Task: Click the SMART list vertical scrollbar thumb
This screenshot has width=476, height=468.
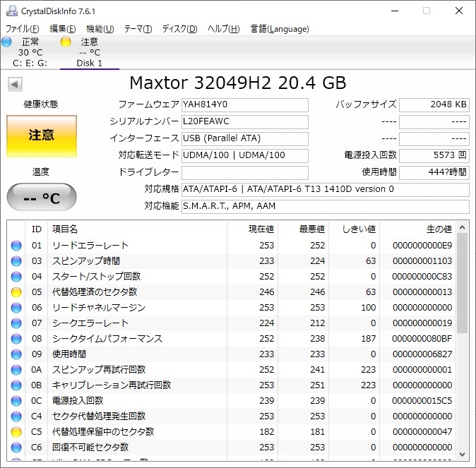Action: (462, 283)
